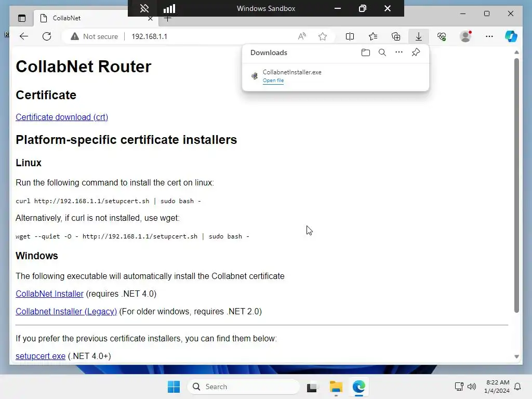Screen dimensions: 532x399
Task: Select the CollabNet browser tab
Action: (95, 18)
